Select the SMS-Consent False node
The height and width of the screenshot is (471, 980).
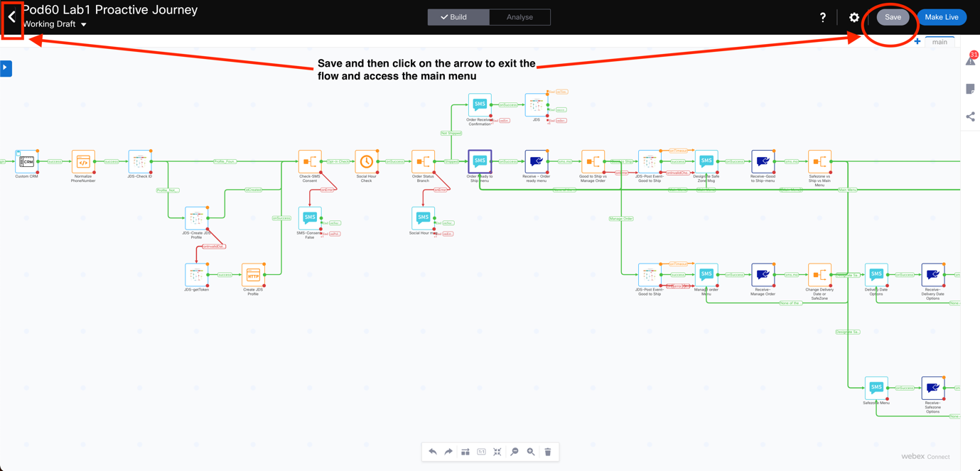click(310, 218)
